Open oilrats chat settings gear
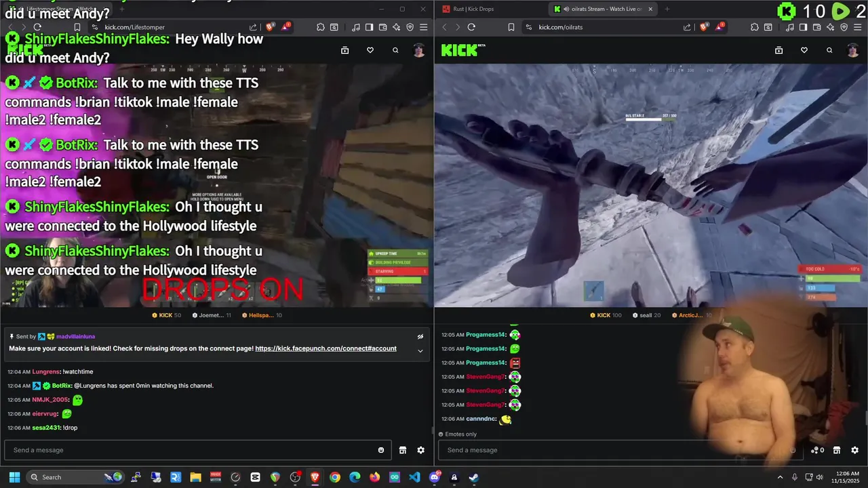This screenshot has height=488, width=868. tap(855, 450)
